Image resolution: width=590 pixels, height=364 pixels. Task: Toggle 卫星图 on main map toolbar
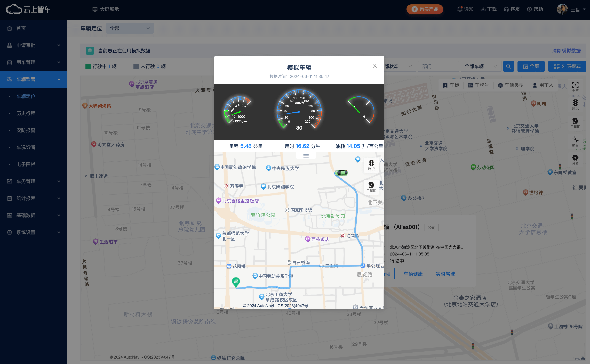[x=575, y=123]
